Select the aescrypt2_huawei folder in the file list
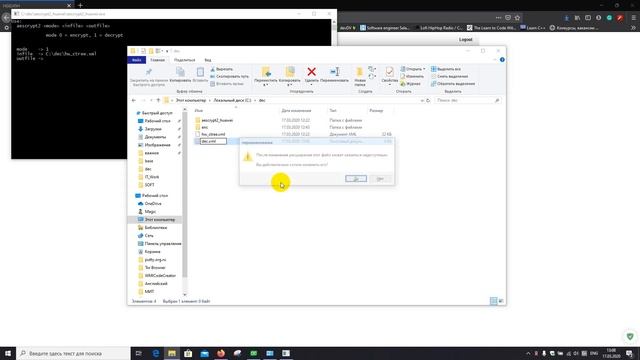The image size is (640, 360). 217,120
